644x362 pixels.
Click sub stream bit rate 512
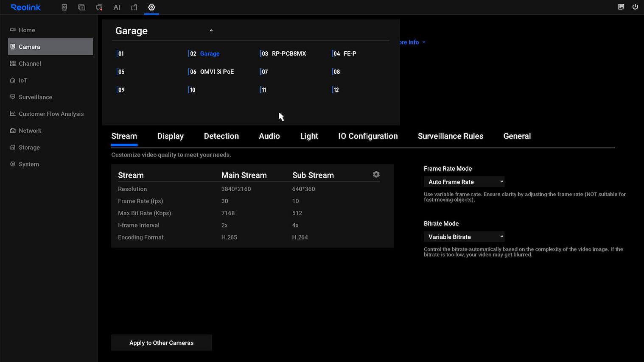click(x=297, y=213)
